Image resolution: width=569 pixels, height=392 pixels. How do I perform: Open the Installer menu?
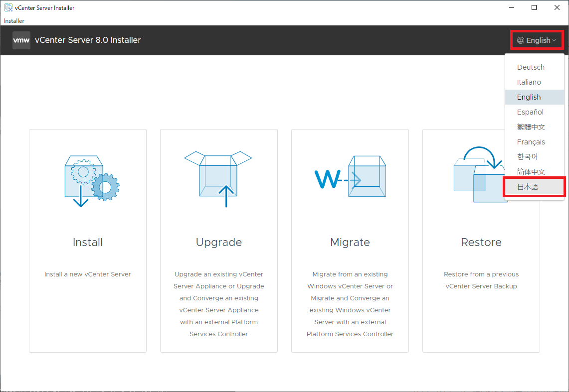pyautogui.click(x=14, y=20)
